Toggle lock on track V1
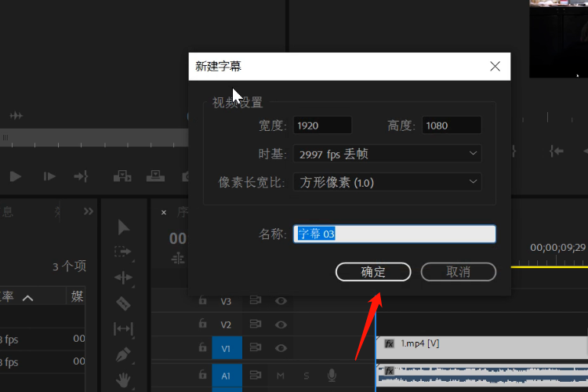This screenshot has height=392, width=588. 202,348
